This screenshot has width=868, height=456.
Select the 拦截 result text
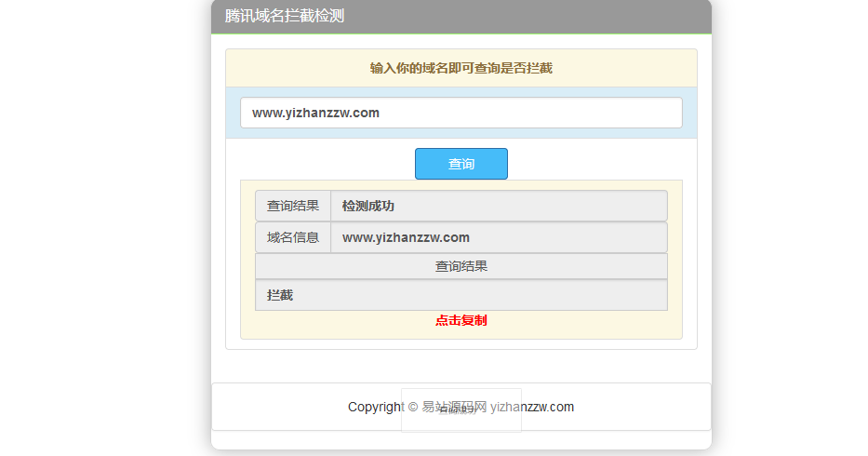click(x=279, y=295)
